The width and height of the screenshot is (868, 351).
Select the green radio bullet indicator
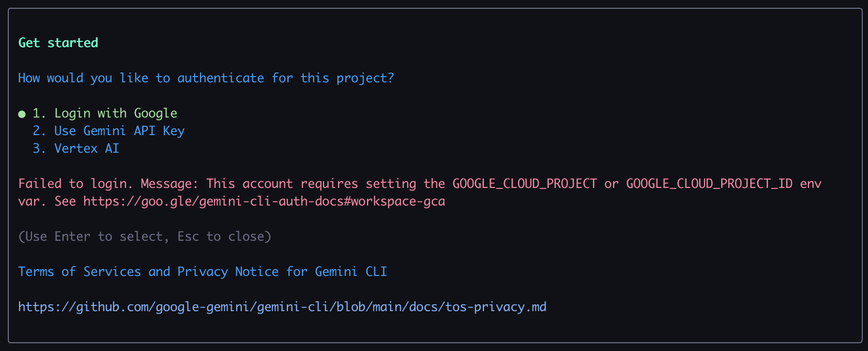click(x=22, y=114)
